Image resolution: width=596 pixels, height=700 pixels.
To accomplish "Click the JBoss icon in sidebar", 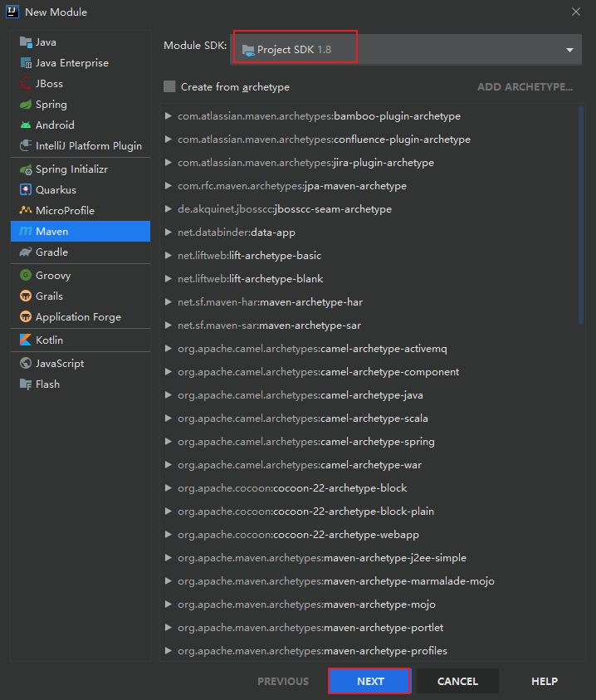I will click(26, 84).
